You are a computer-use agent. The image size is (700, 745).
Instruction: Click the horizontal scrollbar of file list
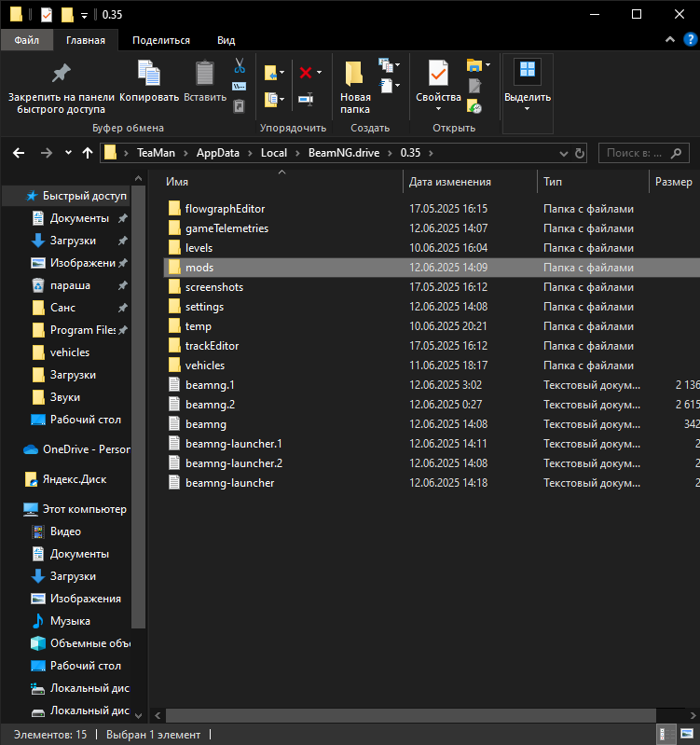tap(411, 715)
